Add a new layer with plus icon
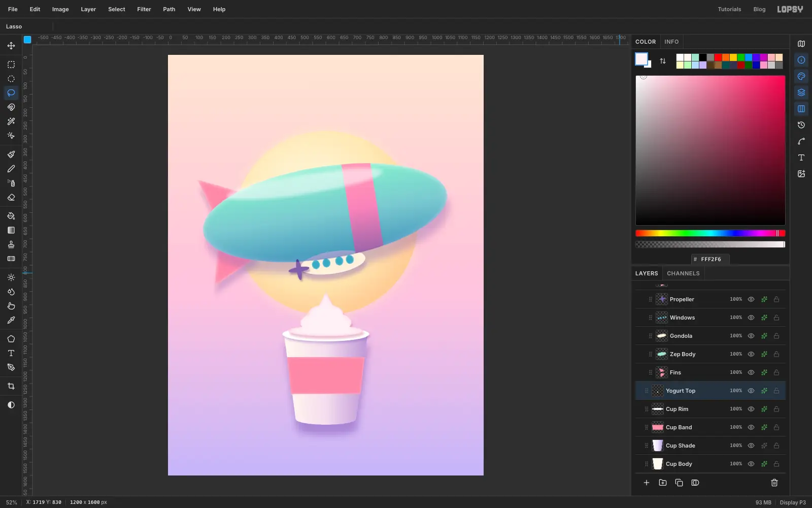Viewport: 812px width, 508px height. [x=647, y=483]
